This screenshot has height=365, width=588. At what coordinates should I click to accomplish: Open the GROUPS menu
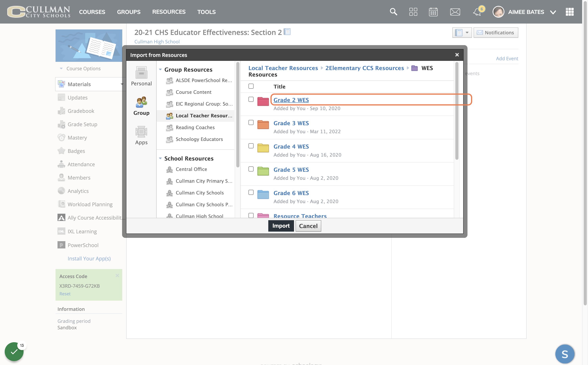tap(129, 12)
